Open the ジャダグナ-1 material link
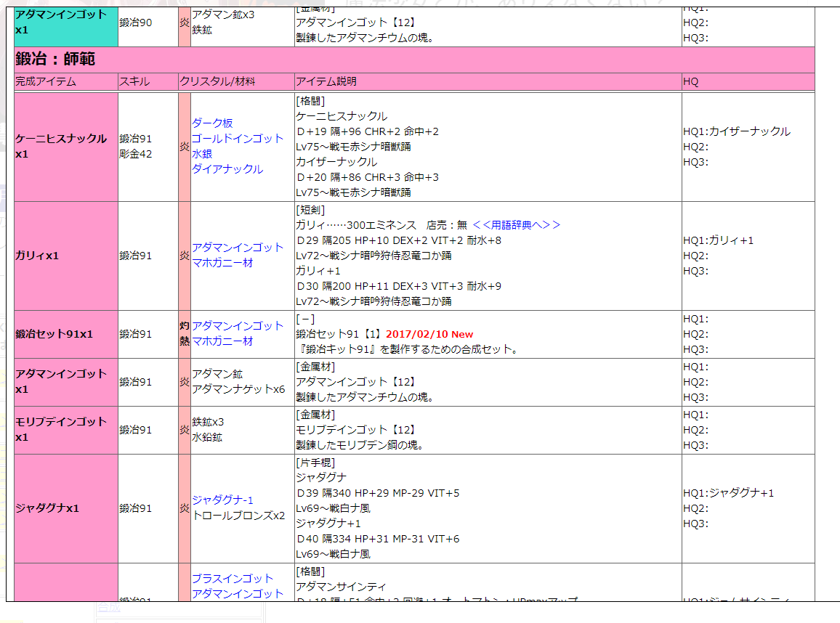Image resolution: width=840 pixels, height=623 pixels. pos(222,500)
